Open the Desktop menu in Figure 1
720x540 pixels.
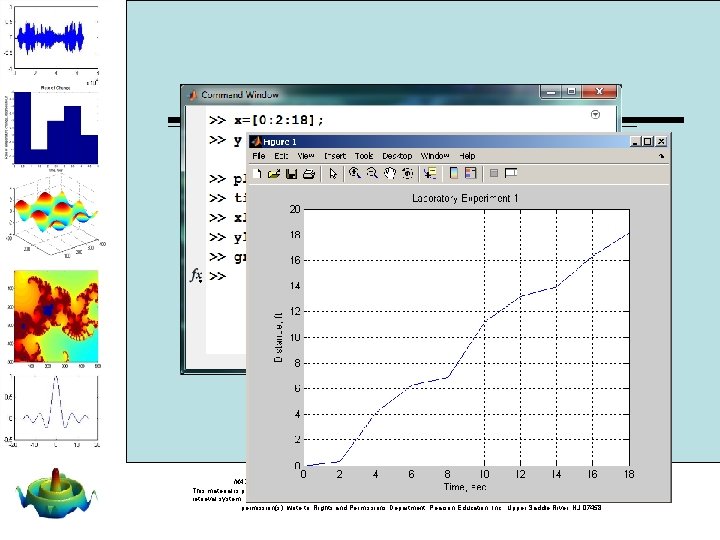click(397, 156)
